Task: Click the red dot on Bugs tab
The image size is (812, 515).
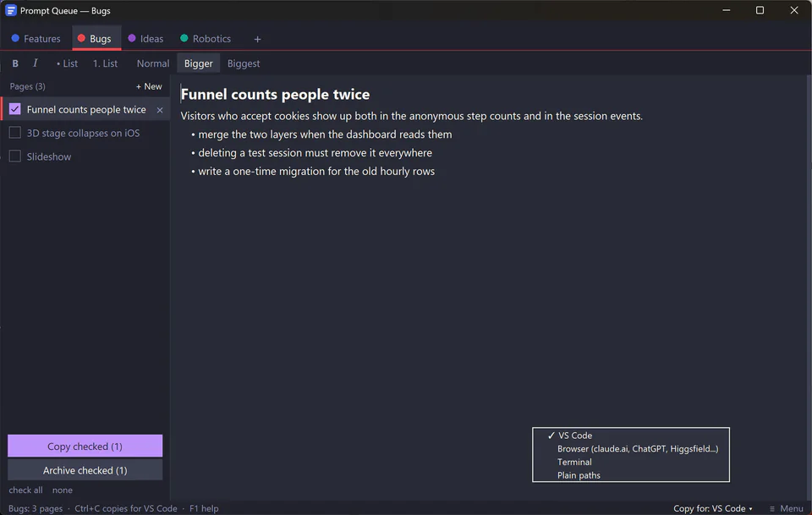Action: pyautogui.click(x=81, y=38)
